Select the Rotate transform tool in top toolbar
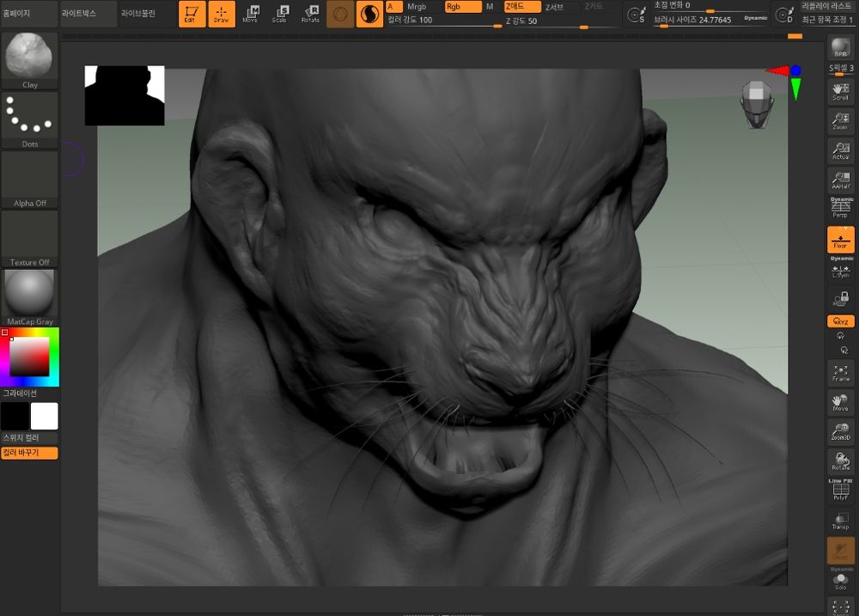859x616 pixels. tap(310, 14)
